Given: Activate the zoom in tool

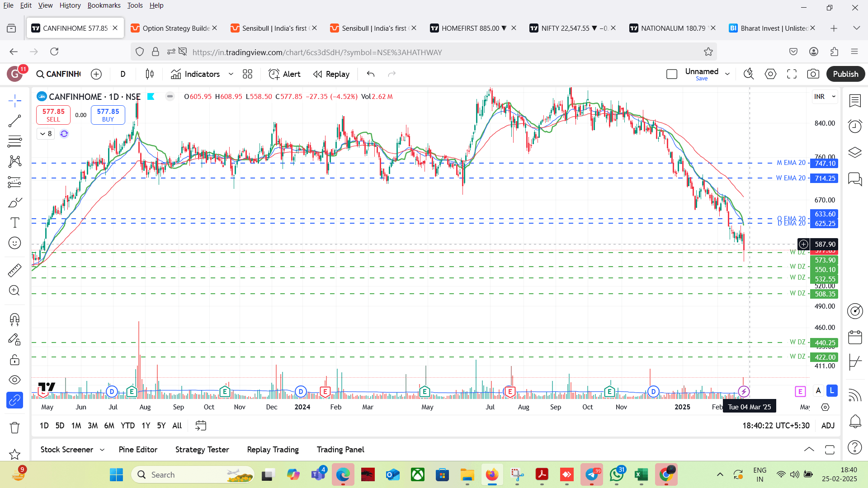Looking at the screenshot, I should click(x=14, y=291).
